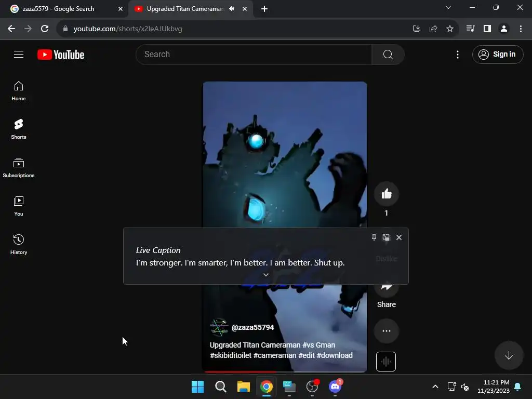Close the zaza5579 Google Search tab
Screen dimensions: 532x399
[121, 9]
